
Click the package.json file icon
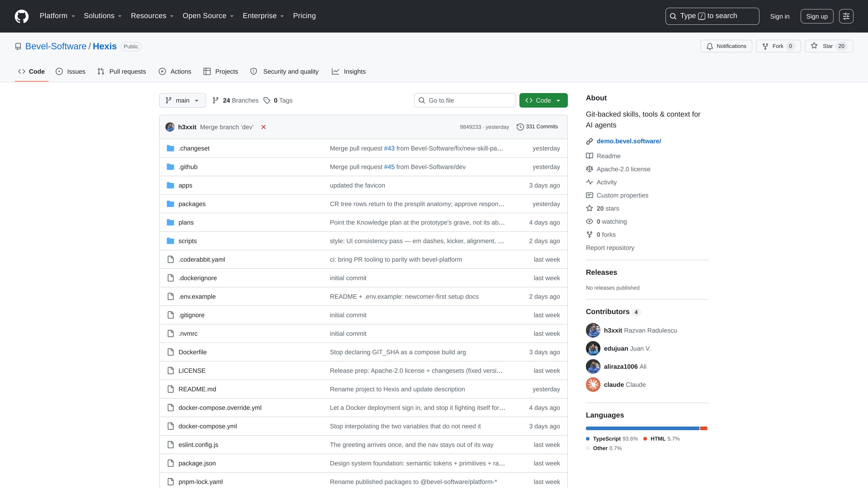[x=170, y=463]
